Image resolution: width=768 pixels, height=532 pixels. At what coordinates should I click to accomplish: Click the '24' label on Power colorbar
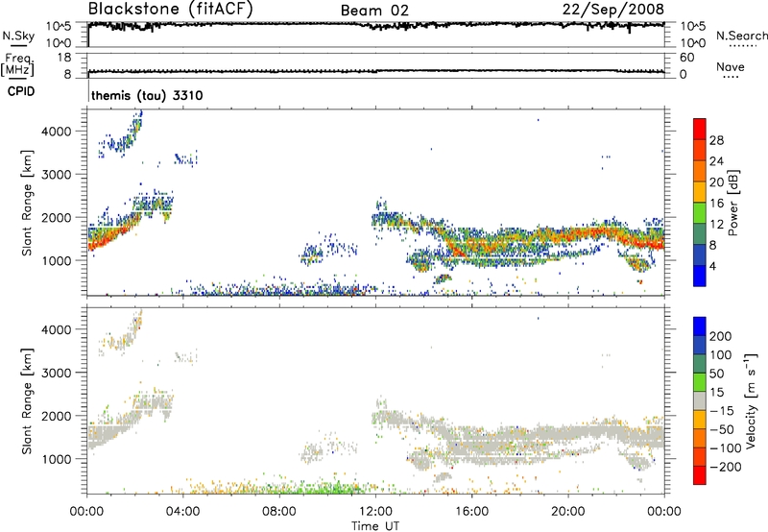click(x=716, y=161)
